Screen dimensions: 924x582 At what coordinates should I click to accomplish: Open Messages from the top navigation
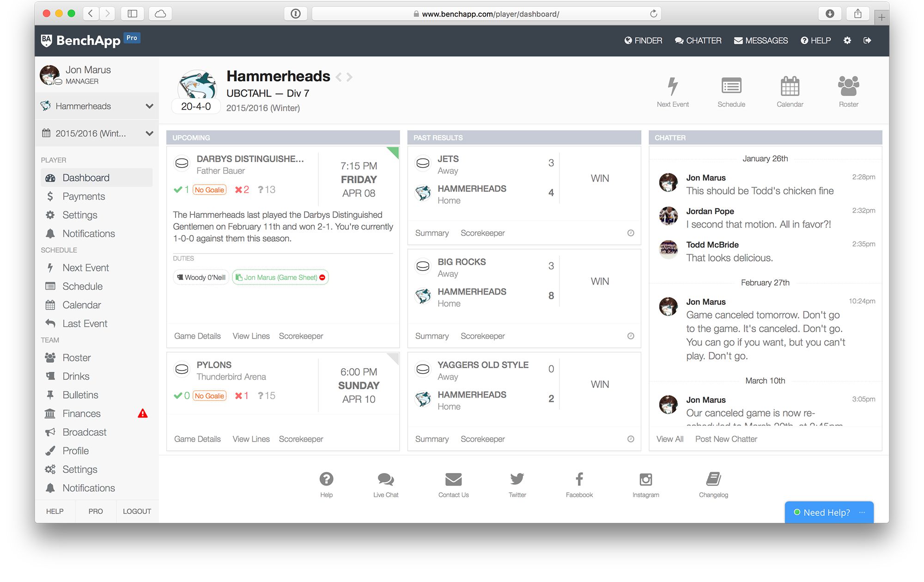tap(760, 41)
